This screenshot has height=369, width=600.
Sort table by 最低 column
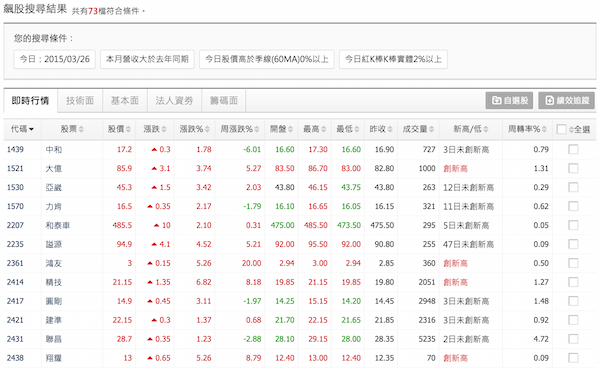pyautogui.click(x=347, y=129)
